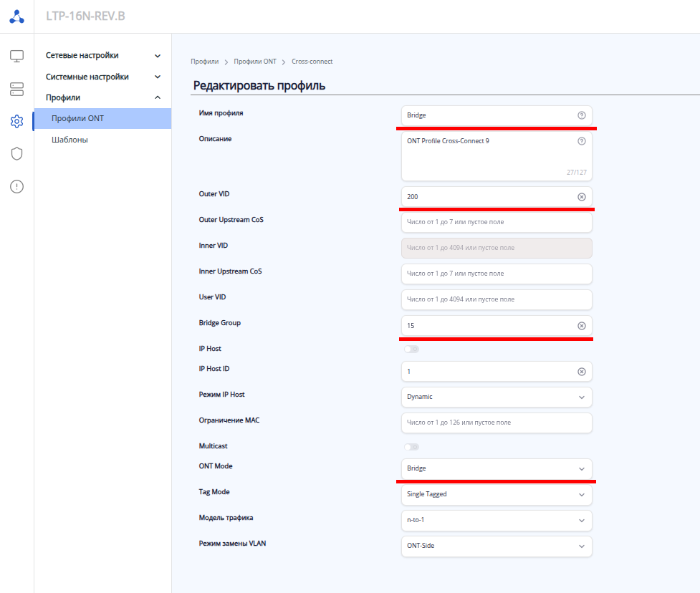Open the security shield icon in sidebar
This screenshot has width=700, height=593.
point(16,153)
